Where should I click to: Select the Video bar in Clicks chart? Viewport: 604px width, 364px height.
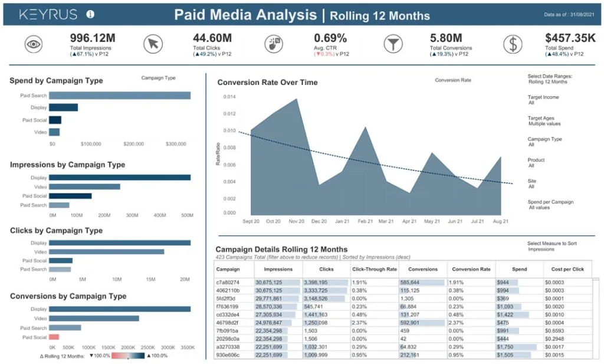coord(106,251)
